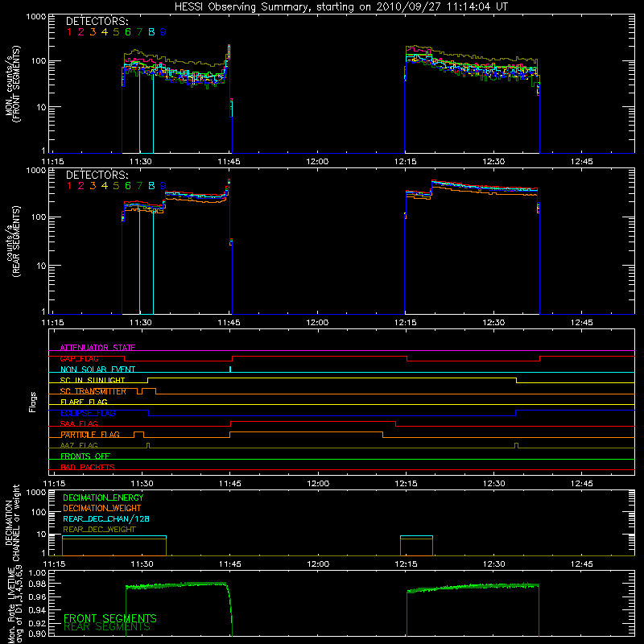Viewport: 644px width, 644px height.
Task: Click the REAR SEGMENTS livetime legend
Action: click(107, 627)
